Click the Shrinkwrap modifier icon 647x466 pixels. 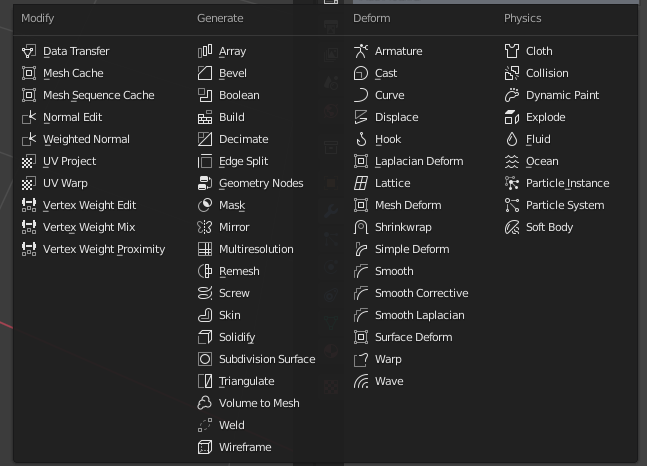point(361,227)
